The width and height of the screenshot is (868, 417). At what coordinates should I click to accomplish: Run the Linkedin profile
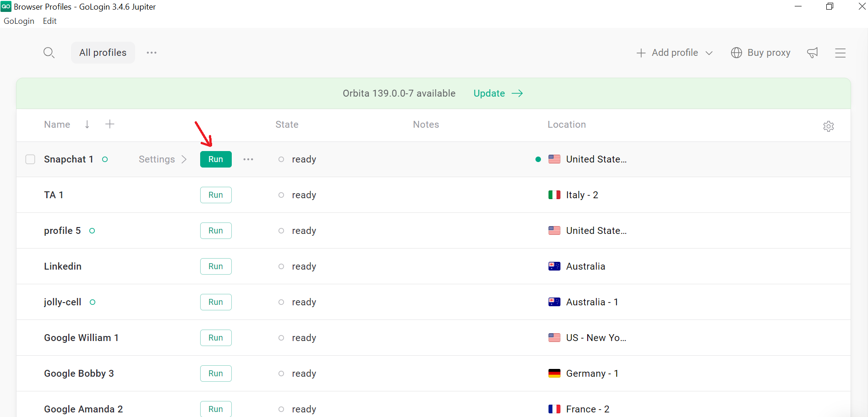click(x=216, y=266)
